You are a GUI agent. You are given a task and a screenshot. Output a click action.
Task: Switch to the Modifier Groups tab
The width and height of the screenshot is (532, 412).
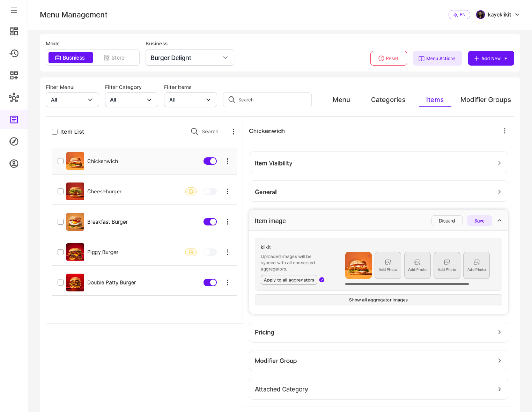tap(485, 100)
